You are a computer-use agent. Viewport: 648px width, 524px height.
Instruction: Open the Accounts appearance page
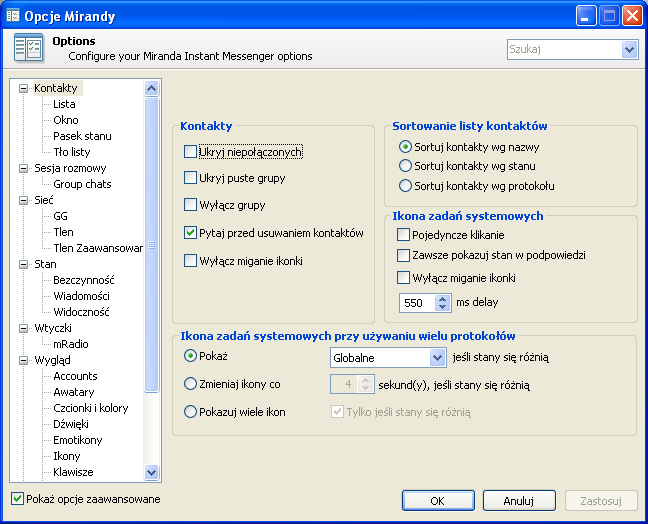(75, 376)
